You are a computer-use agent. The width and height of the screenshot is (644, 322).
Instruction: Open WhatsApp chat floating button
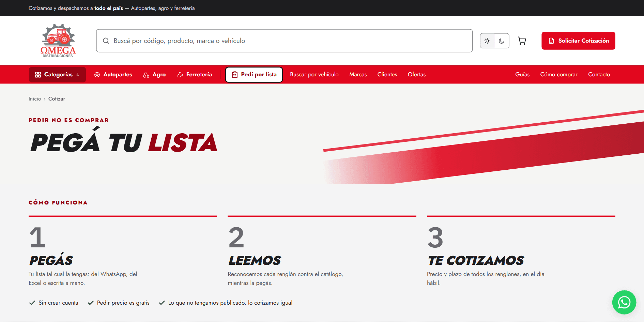point(624,302)
